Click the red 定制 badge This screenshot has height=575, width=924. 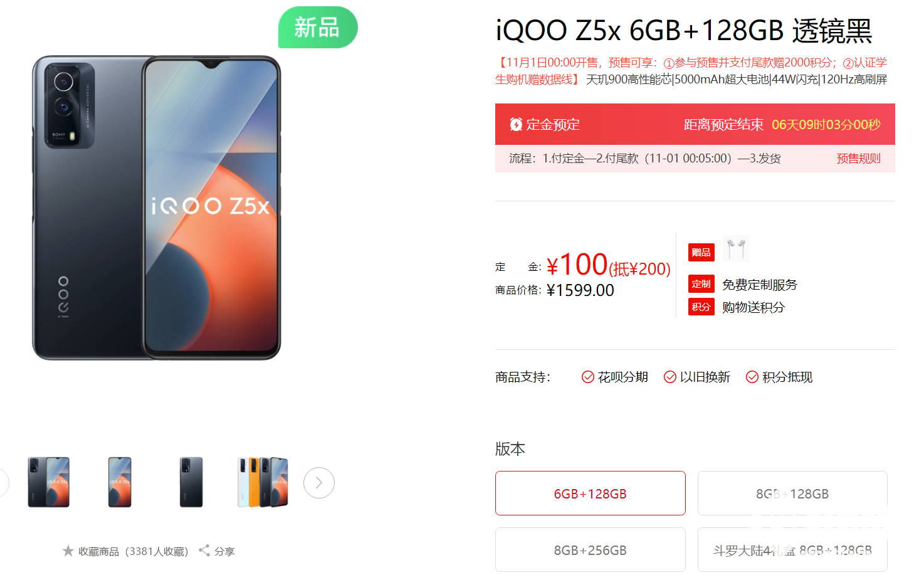[x=701, y=284]
